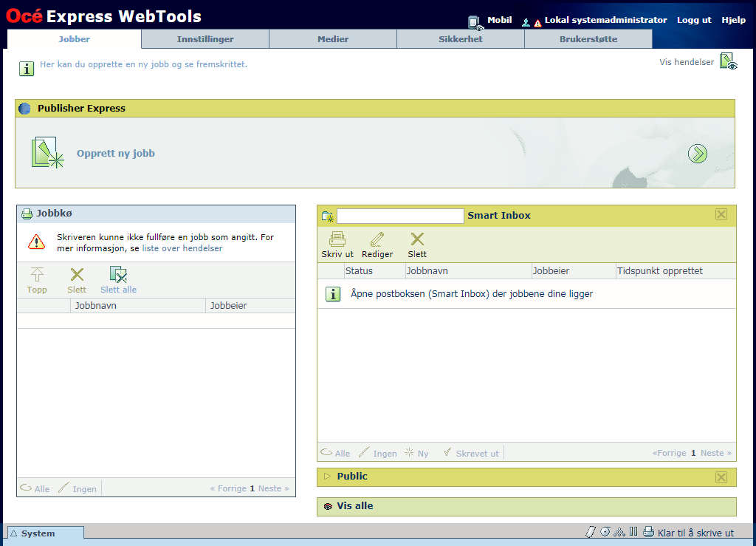
Task: Click the printer icon beside Klar til å skrive ut
Action: point(649,532)
